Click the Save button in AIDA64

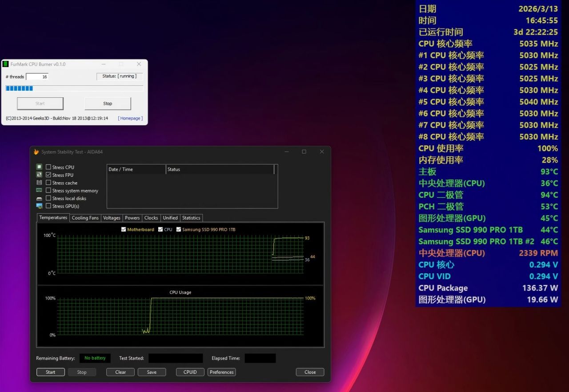tap(152, 372)
